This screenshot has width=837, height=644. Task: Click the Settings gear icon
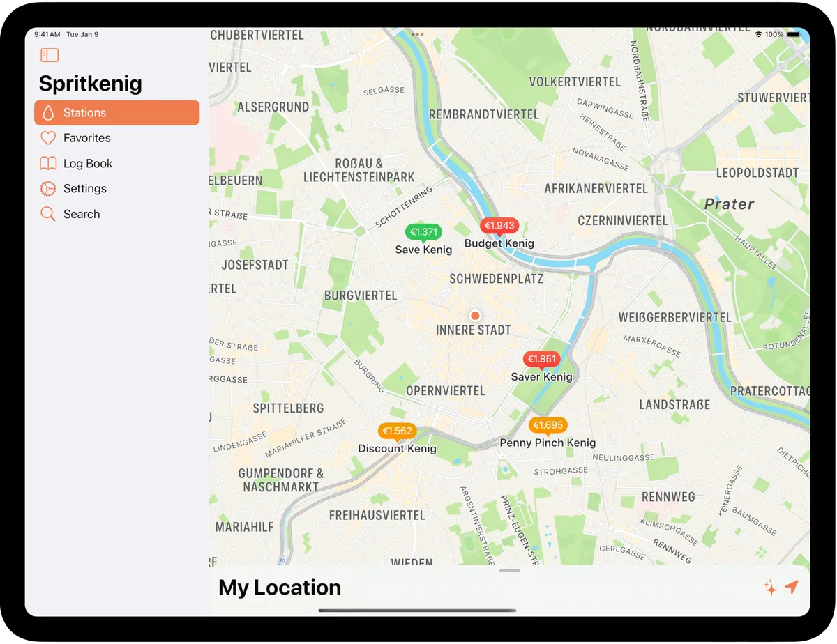tap(48, 189)
